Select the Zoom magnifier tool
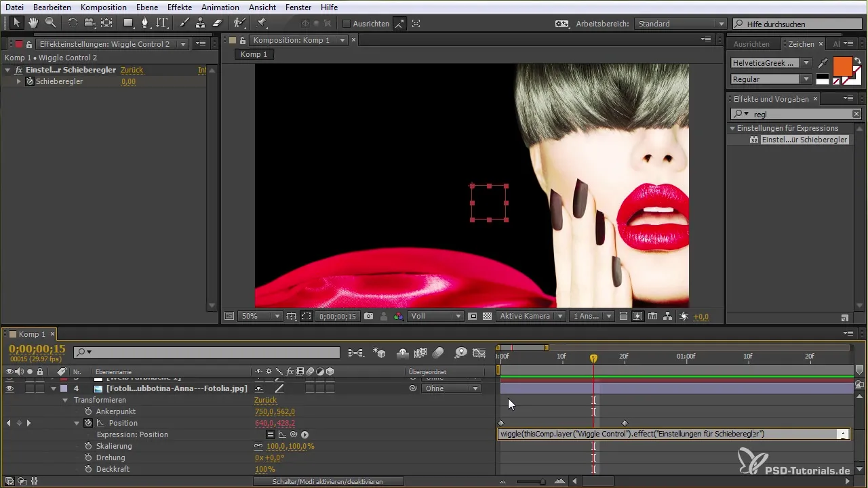Screen dimensions: 868x488 [50, 23]
